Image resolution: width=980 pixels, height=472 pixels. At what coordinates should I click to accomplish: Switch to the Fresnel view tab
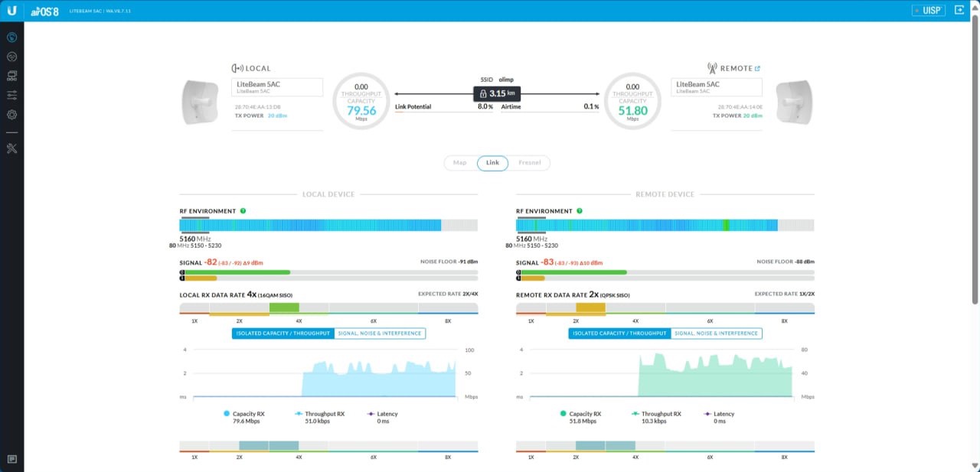point(530,163)
